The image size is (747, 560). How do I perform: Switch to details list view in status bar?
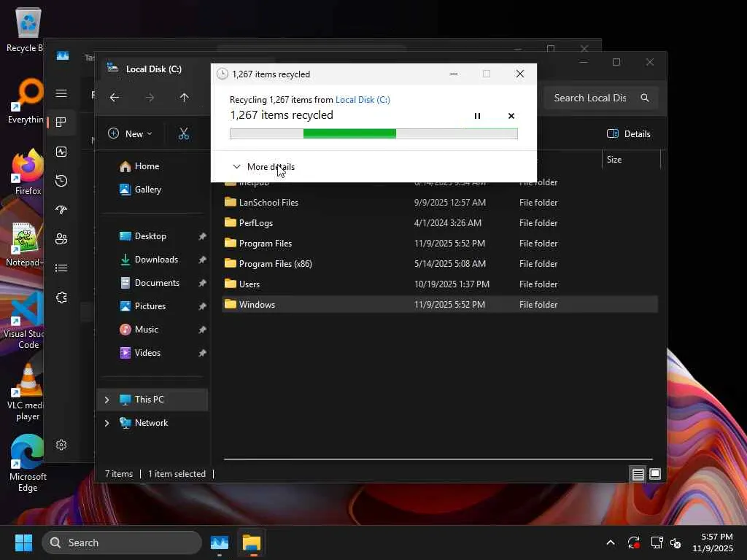[x=638, y=474]
